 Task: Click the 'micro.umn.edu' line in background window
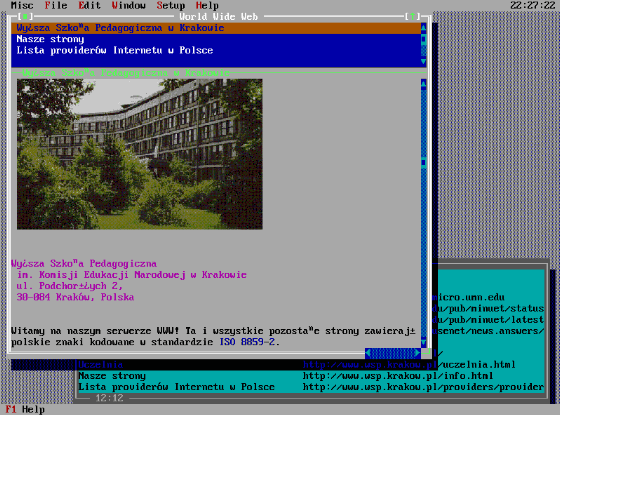coord(469,297)
